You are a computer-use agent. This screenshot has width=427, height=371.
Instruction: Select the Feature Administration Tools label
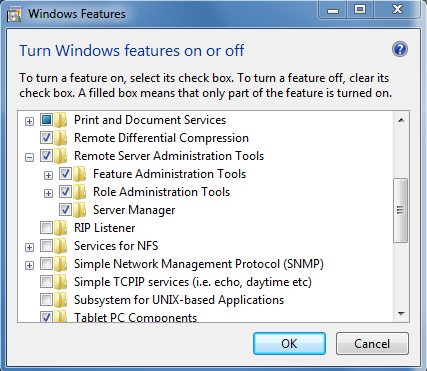(x=169, y=174)
